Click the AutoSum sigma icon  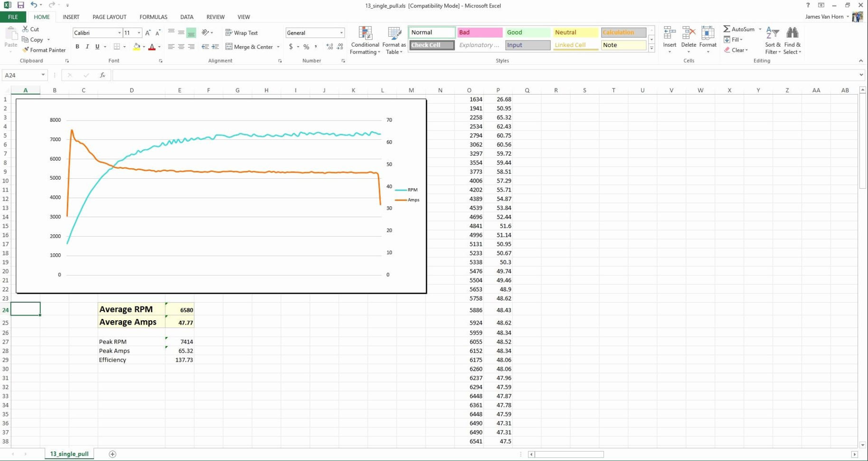click(726, 29)
